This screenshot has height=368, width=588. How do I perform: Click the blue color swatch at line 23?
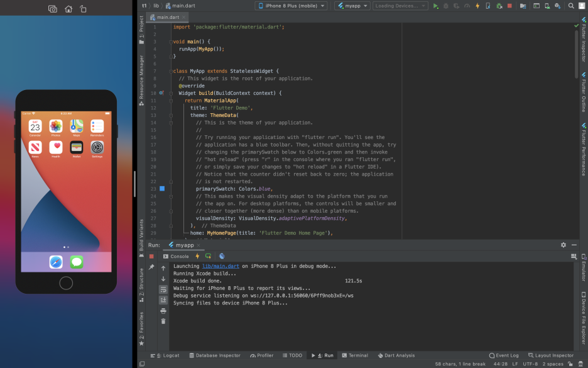(x=162, y=189)
